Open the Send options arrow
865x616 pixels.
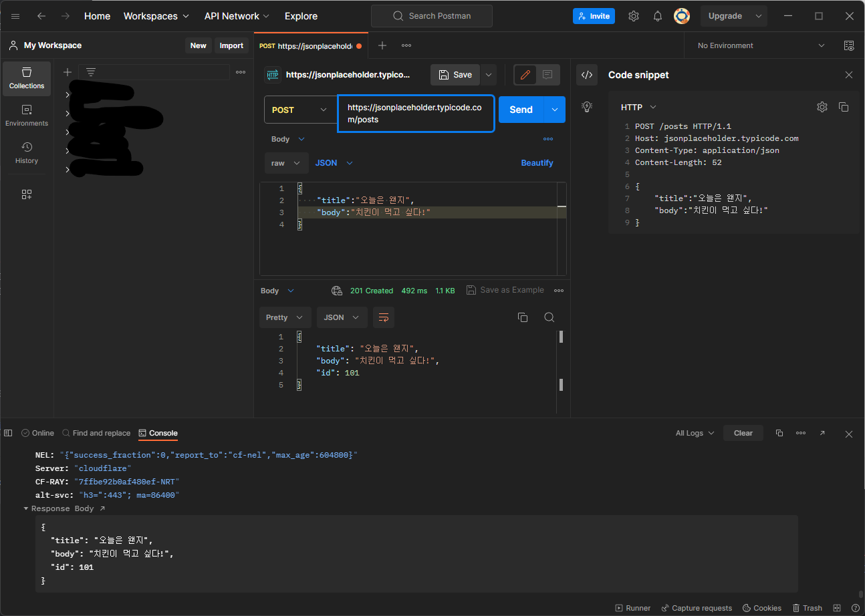pyautogui.click(x=555, y=110)
